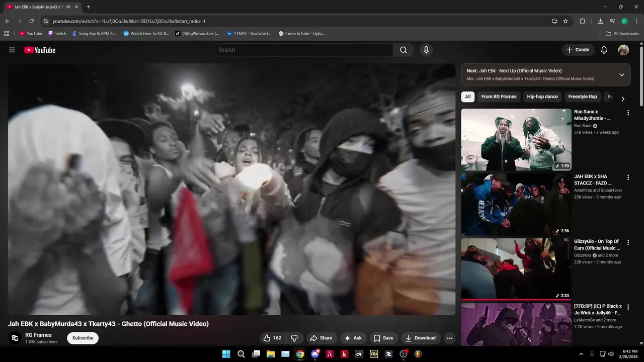644x362 pixels.
Task: Open All Bookmarks folder
Action: pos(622,34)
